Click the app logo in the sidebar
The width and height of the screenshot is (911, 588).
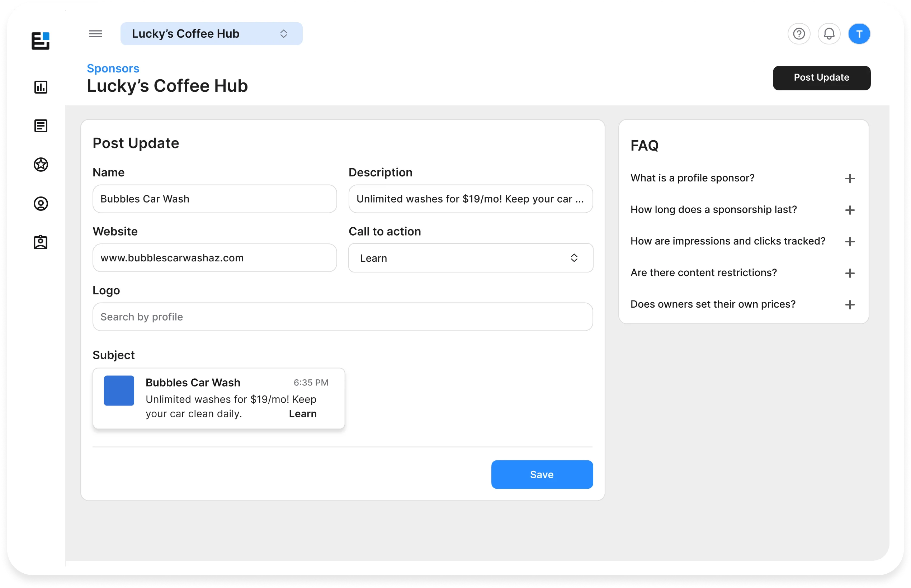41,41
